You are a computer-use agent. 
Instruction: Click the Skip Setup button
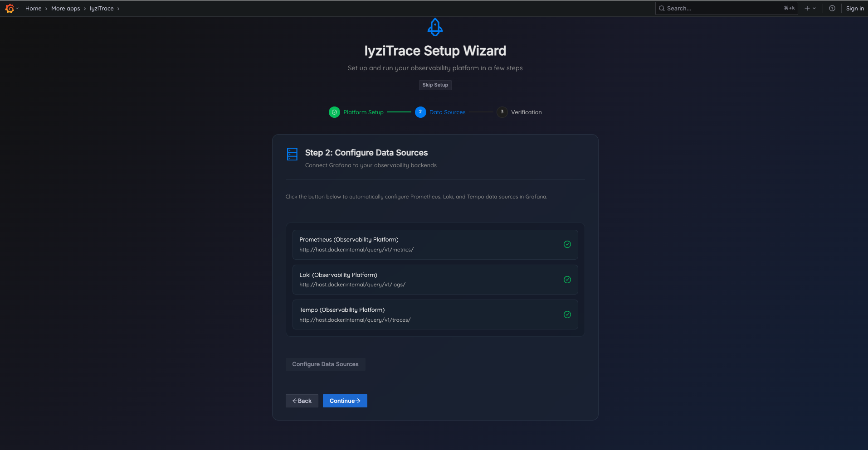tap(435, 85)
